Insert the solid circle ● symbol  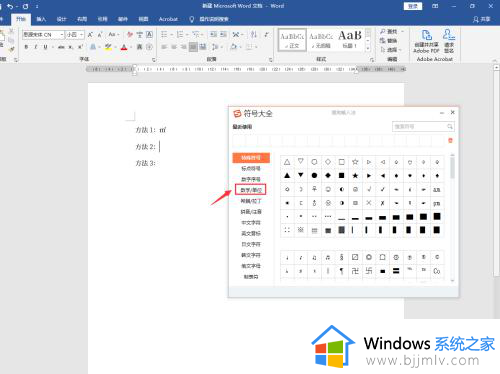[314, 176]
